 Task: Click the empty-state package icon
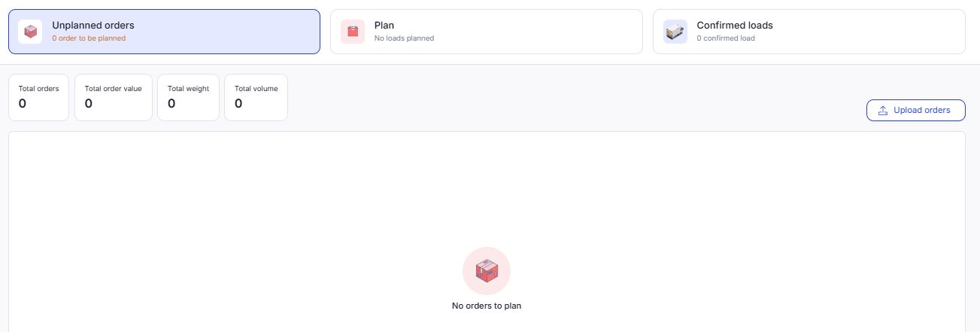click(487, 271)
